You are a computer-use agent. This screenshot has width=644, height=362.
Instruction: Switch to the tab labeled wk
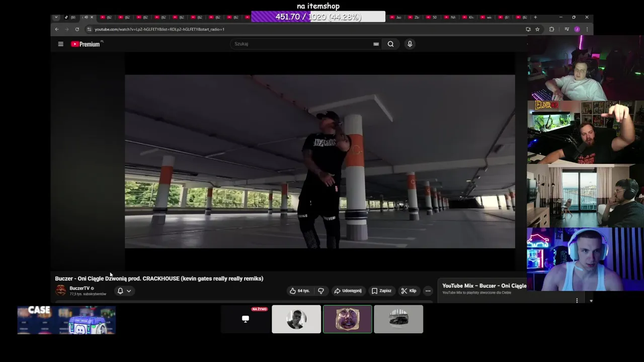pos(487,17)
